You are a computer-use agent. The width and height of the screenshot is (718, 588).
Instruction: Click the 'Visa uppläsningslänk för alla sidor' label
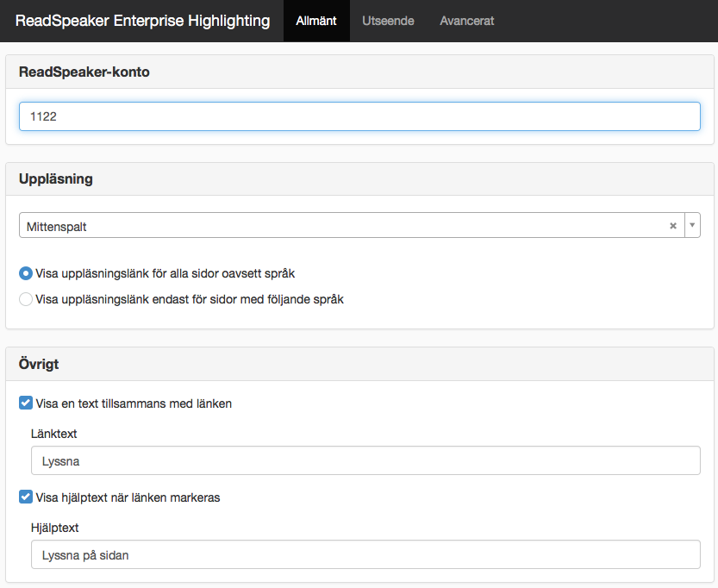(x=165, y=273)
